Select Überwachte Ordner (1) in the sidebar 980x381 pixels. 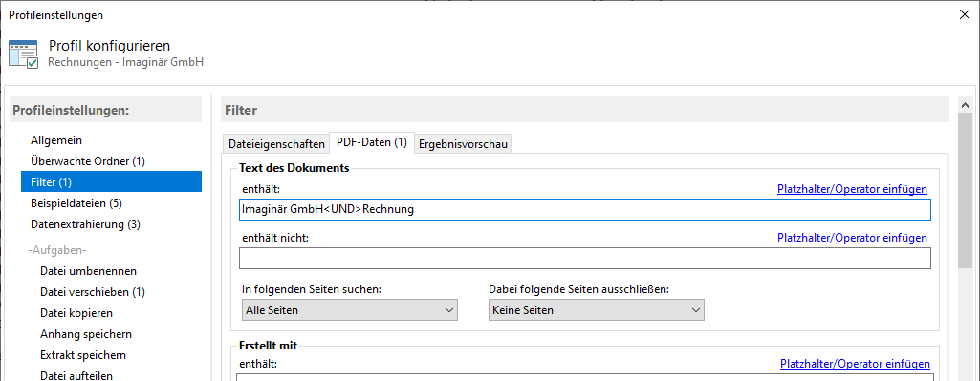[88, 161]
